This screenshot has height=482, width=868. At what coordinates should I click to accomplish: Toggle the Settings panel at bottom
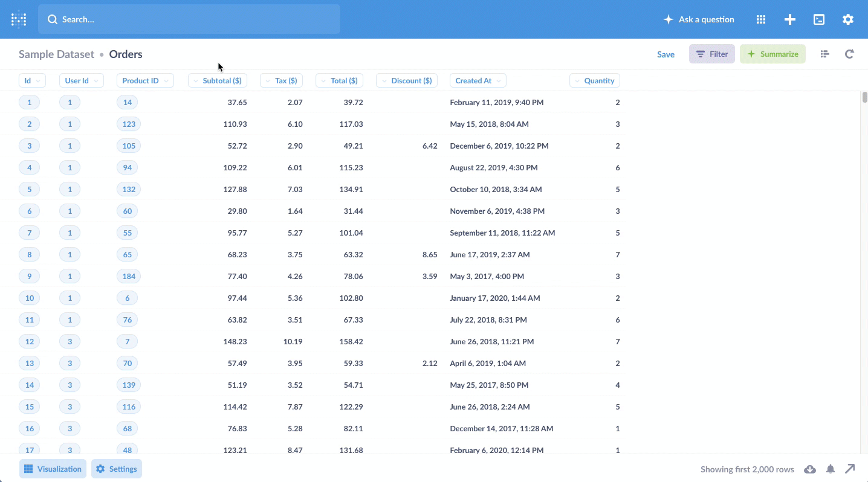click(x=117, y=469)
